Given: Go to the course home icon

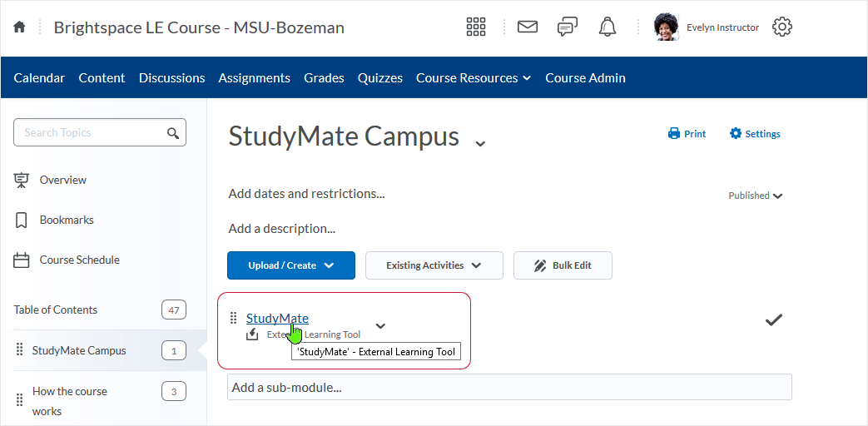Looking at the screenshot, I should click(x=19, y=27).
